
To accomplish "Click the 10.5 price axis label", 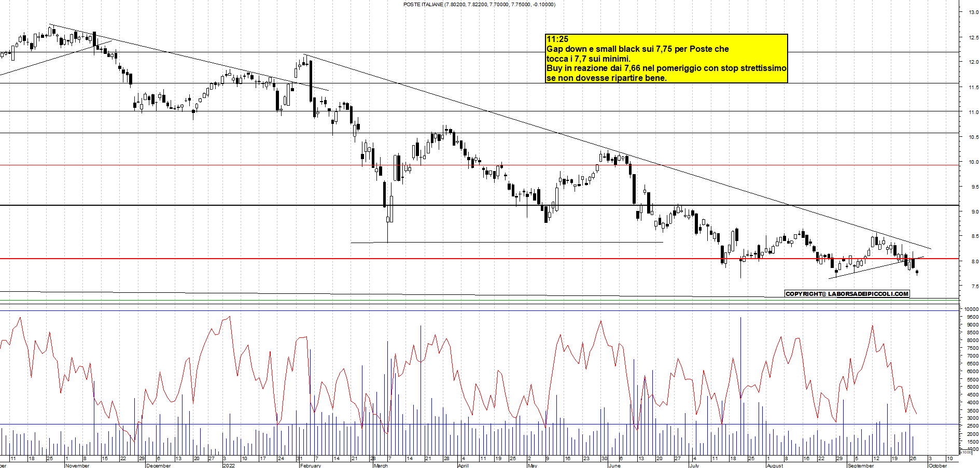I will pyautogui.click(x=973, y=137).
